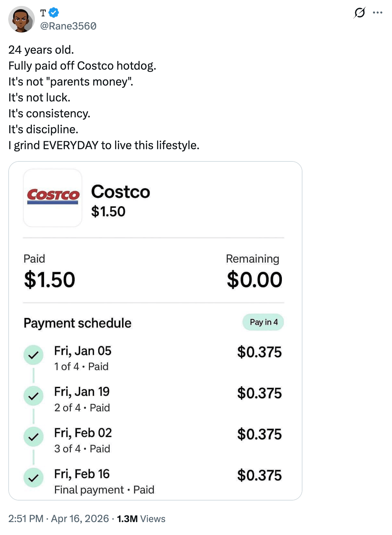Click the Feb 02 payment checkmark
This screenshot has height=535, width=392.
click(x=33, y=437)
